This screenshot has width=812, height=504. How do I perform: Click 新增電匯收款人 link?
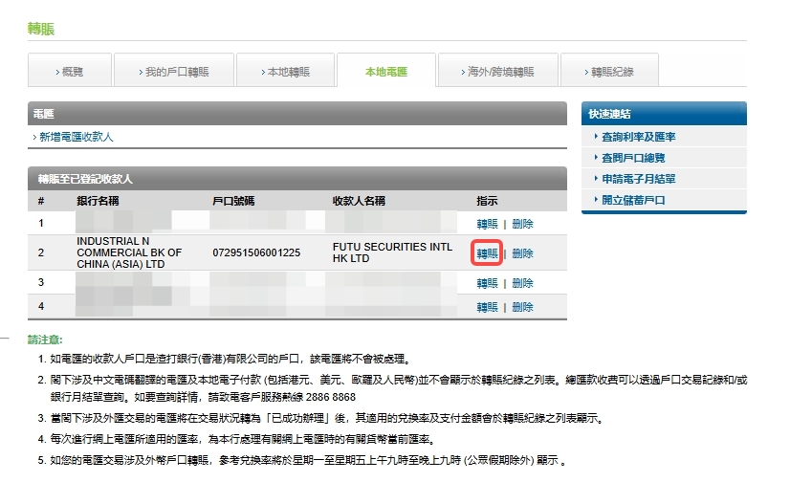(77, 137)
